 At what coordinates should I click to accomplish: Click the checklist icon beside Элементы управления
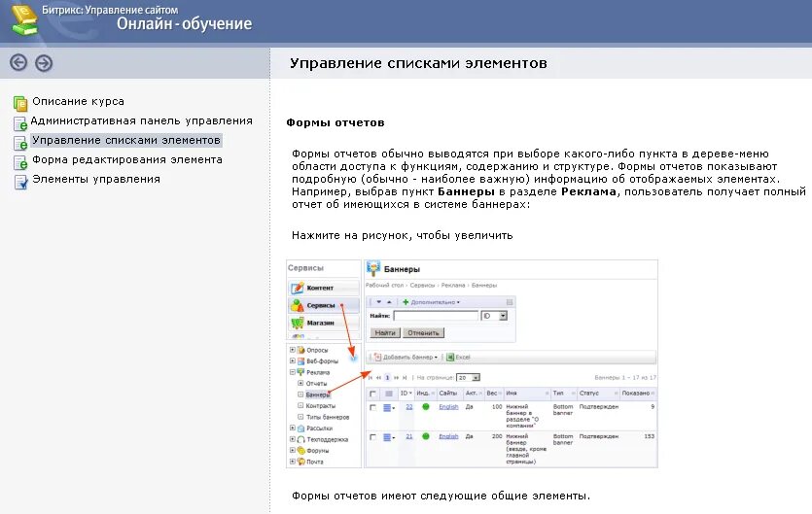pos(20,182)
